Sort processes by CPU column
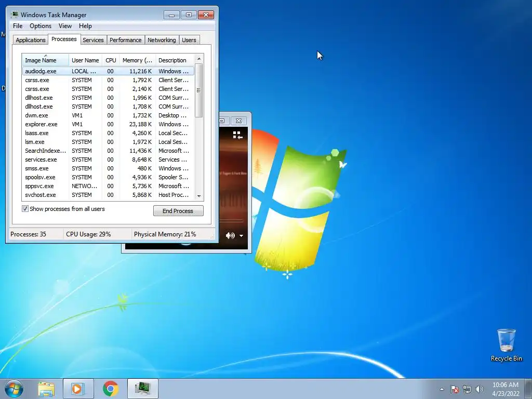 (x=111, y=60)
